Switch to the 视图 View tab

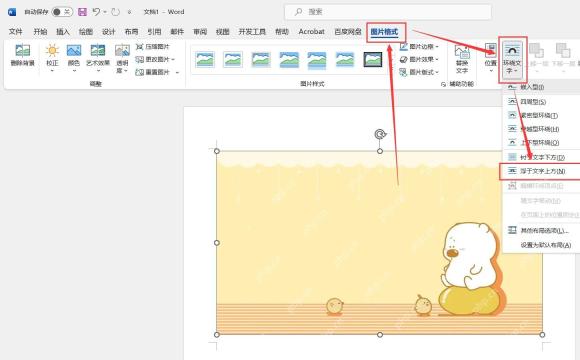(x=222, y=32)
